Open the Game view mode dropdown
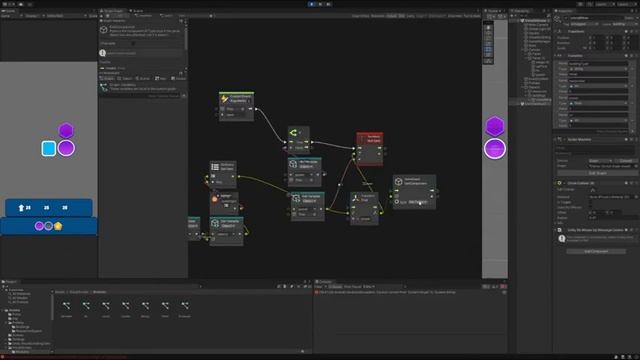This screenshot has width=640, height=360. coord(11,16)
